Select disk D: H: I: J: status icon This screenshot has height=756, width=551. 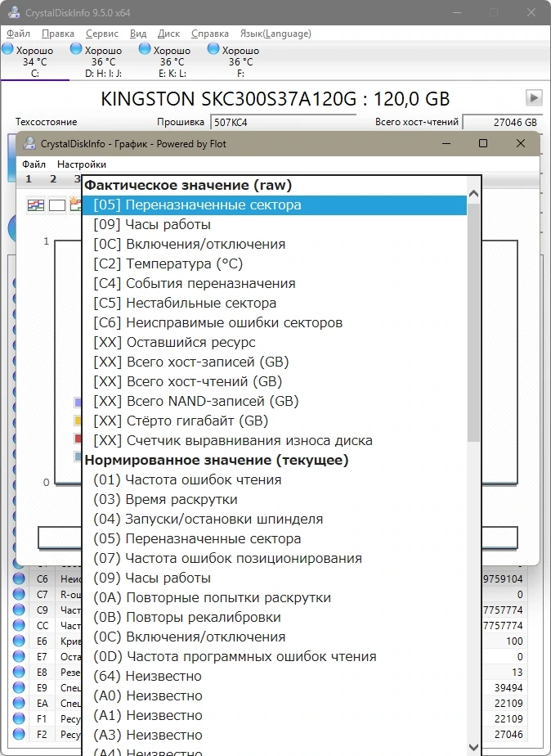tap(76, 49)
